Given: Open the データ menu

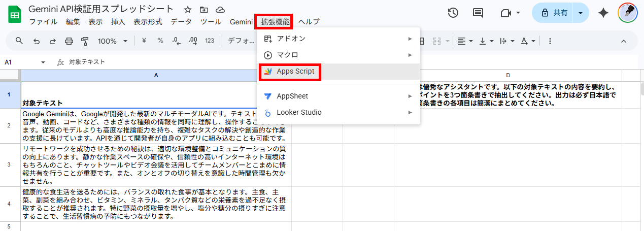Looking at the screenshot, I should (181, 22).
